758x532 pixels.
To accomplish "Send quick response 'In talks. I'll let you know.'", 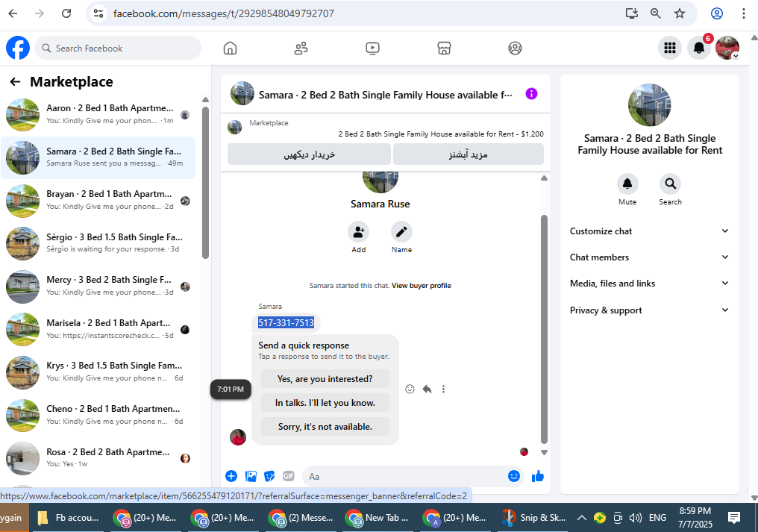I will 325,402.
